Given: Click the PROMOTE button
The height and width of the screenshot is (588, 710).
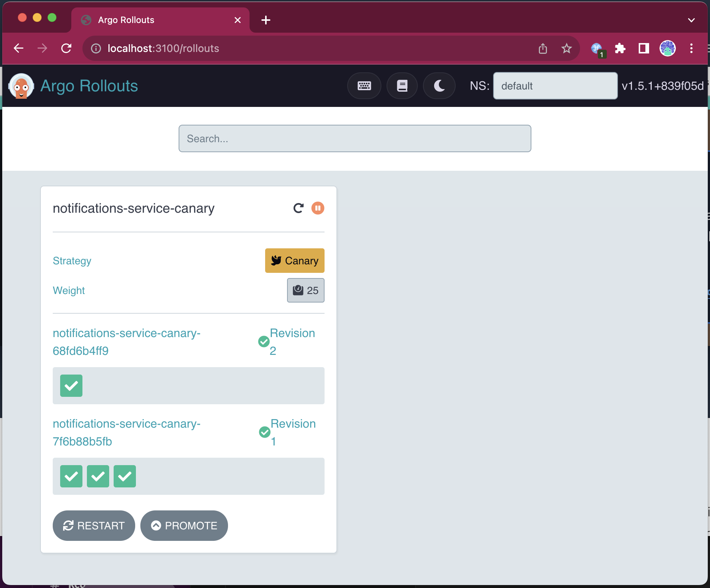Looking at the screenshot, I should tap(184, 526).
